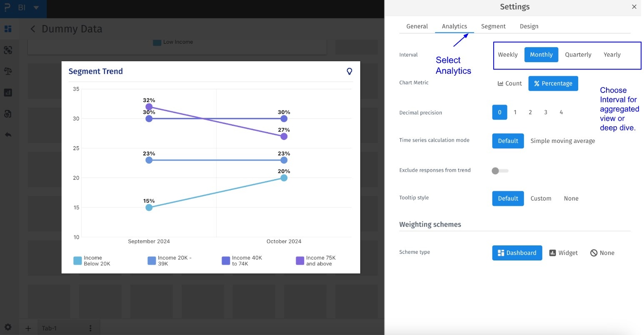Choose the Custom tooltip style
644x335 pixels.
[541, 198]
